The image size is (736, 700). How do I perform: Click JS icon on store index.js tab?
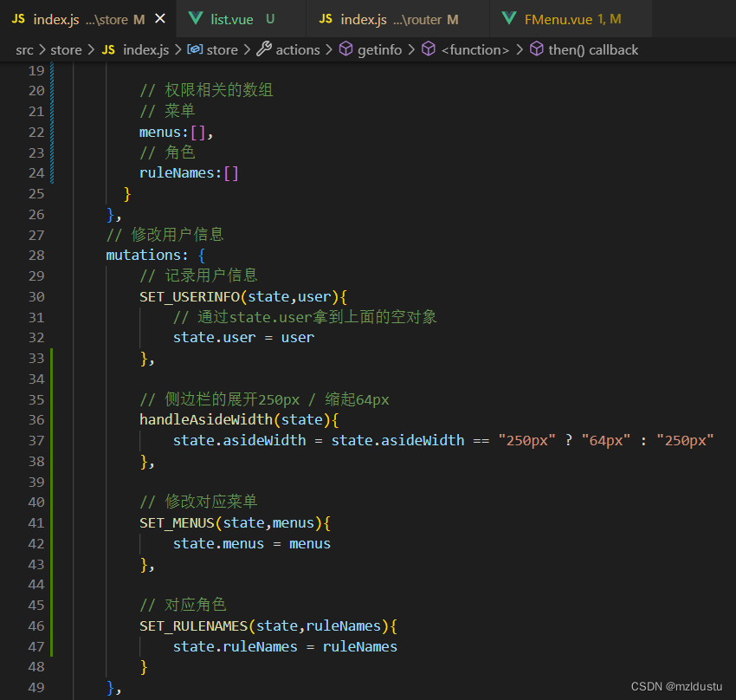pyautogui.click(x=18, y=19)
